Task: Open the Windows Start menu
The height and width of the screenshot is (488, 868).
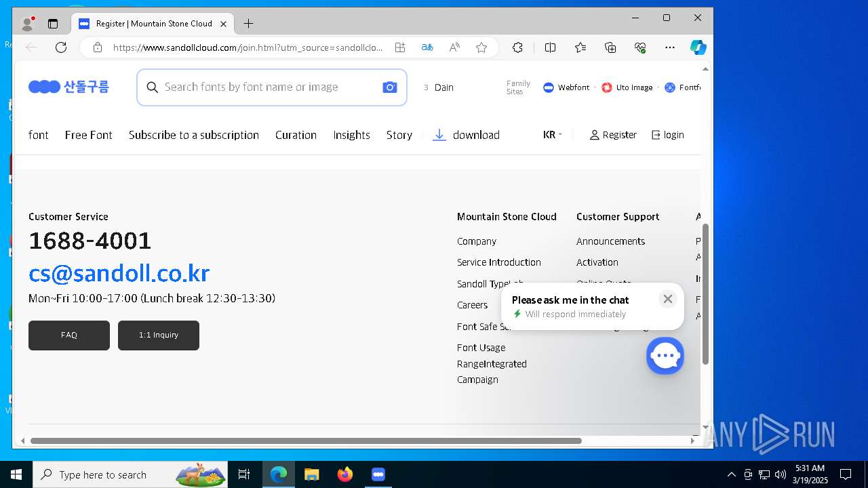Action: 16,474
